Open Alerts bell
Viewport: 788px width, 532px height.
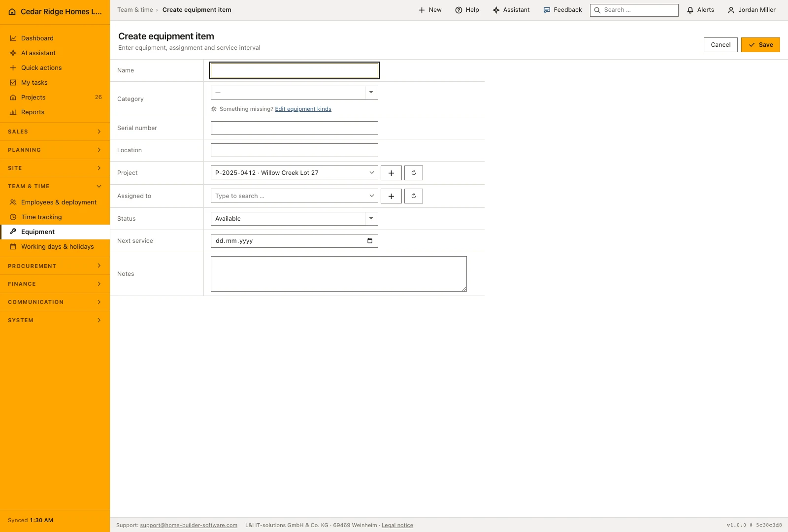pyautogui.click(x=700, y=10)
